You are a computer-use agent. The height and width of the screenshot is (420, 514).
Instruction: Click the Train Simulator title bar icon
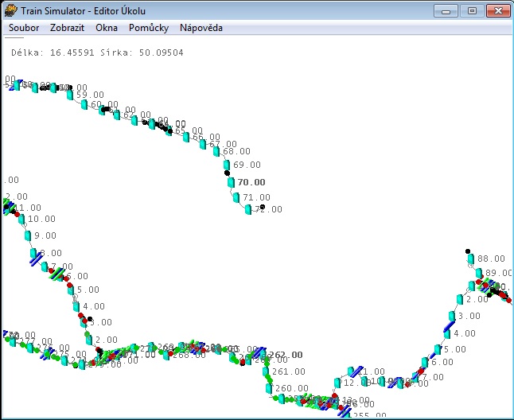(x=10, y=10)
